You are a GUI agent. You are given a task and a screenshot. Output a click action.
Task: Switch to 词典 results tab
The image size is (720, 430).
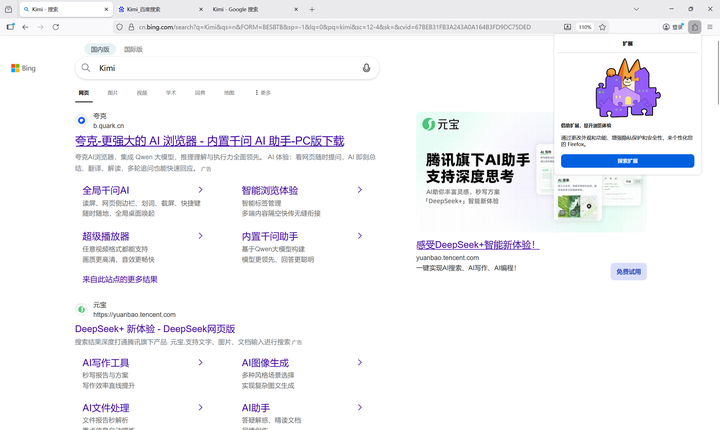200,93
